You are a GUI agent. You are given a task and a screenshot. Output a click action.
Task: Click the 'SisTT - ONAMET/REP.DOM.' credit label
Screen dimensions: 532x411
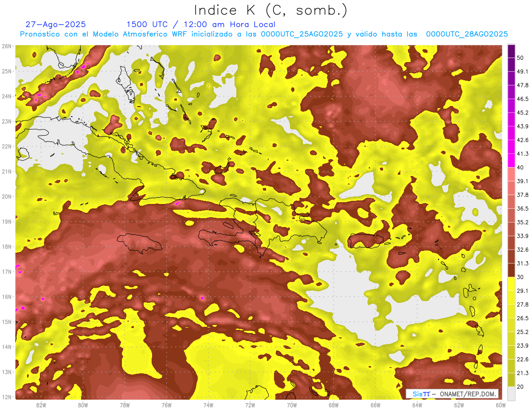click(x=452, y=394)
